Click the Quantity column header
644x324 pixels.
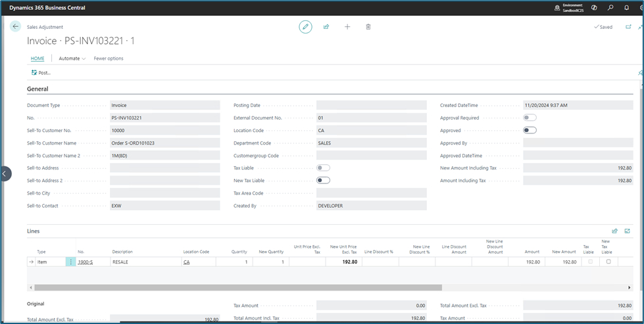239,252
